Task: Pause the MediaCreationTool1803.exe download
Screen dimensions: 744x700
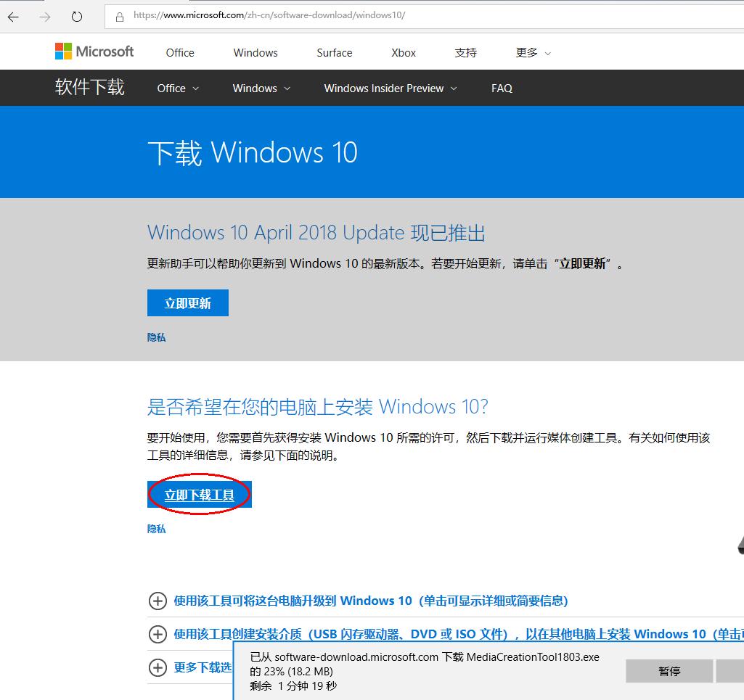Action: click(x=668, y=671)
